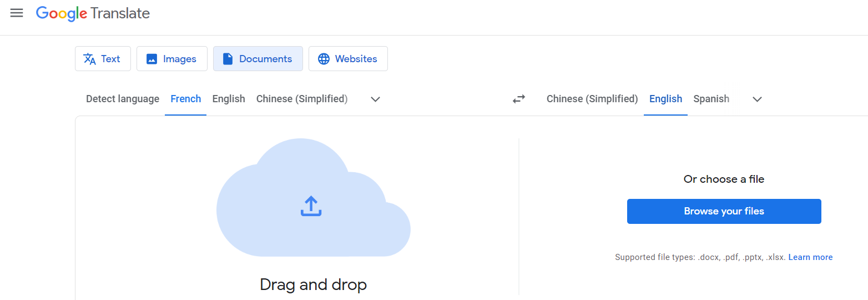This screenshot has height=300, width=868.
Task: Open the hamburger main menu
Action: [x=17, y=13]
